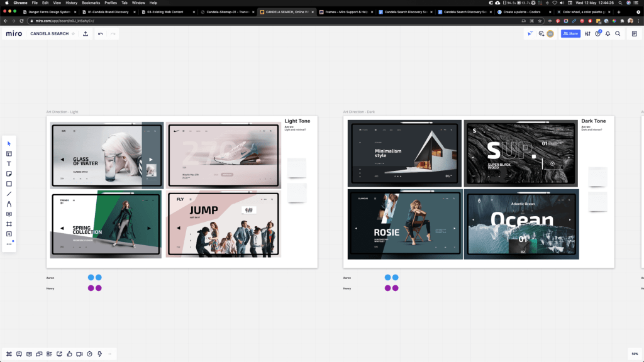Select the Connection Line tool
The image size is (644, 362).
(x=9, y=194)
